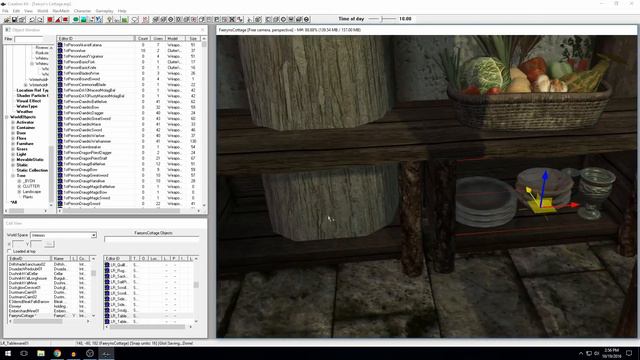
Task: Click the Redo arrow toolbar icon
Action: (40, 19)
